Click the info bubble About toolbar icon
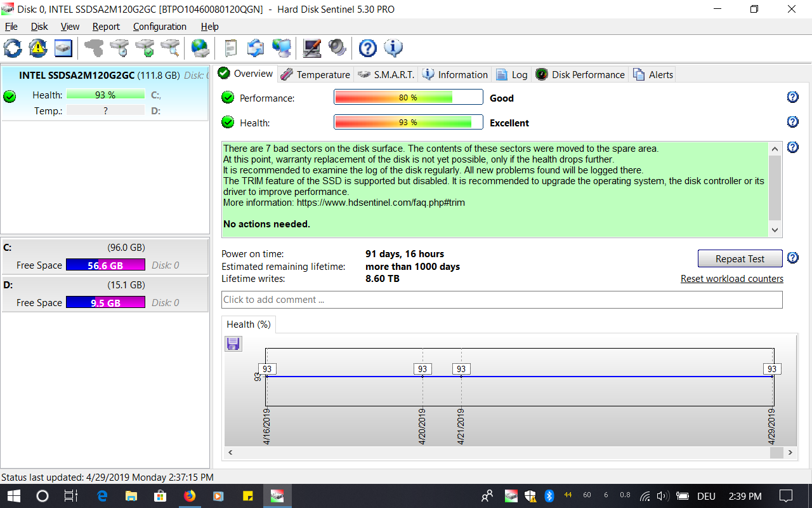Image resolution: width=812 pixels, height=508 pixels. click(x=393, y=48)
